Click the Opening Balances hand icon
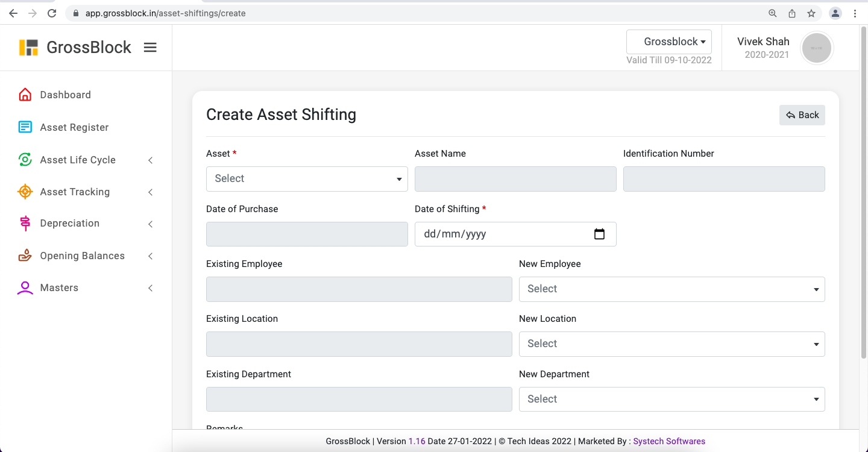The width and height of the screenshot is (868, 452). [x=25, y=256]
